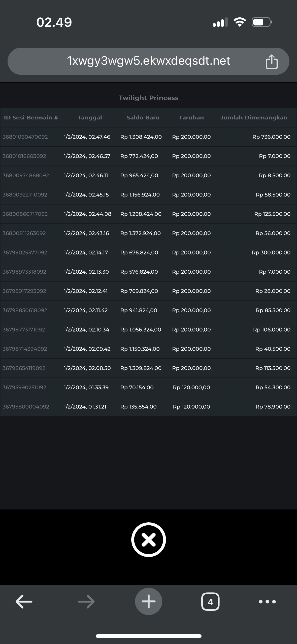This screenshot has height=644, width=297.
Task: Open session ID 36799025377092
Action: click(x=25, y=252)
